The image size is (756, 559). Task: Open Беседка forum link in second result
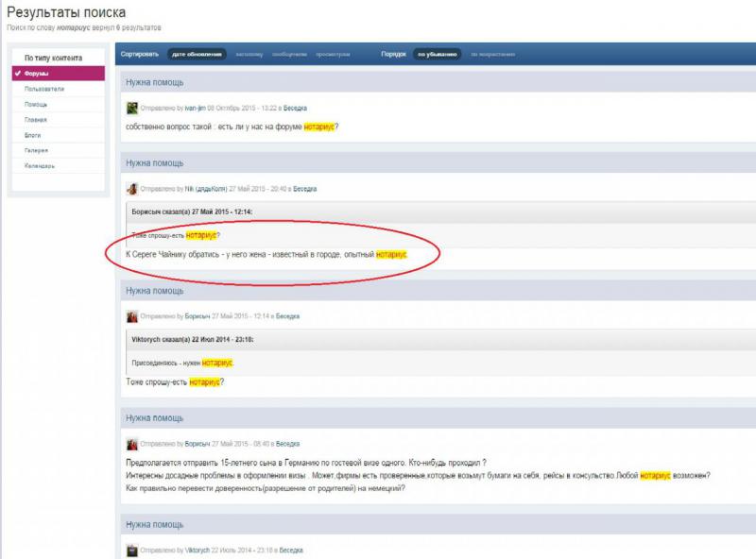[x=304, y=189]
